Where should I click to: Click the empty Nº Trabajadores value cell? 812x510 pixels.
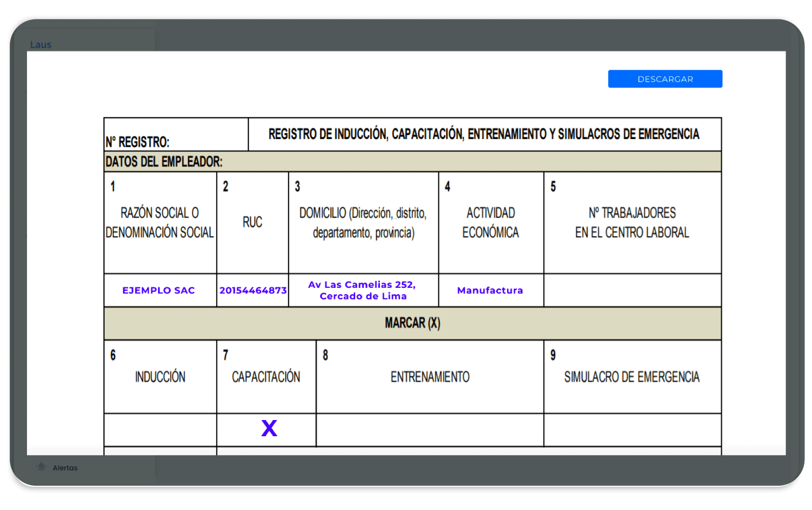point(632,291)
